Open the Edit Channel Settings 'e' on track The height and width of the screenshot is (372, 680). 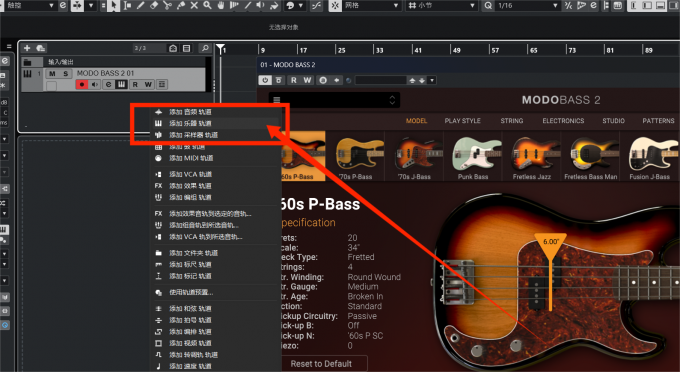(x=108, y=85)
